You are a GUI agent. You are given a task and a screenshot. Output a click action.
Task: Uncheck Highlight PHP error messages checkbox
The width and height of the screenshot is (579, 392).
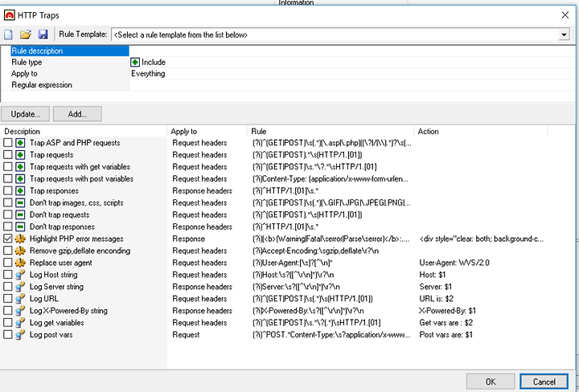8,239
